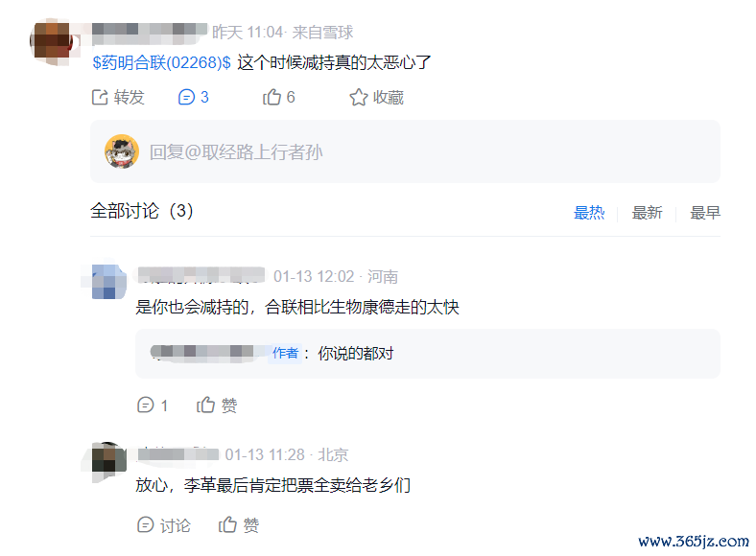Open the $药明合联(02268)$ stock link
Viewport: 756px width, 556px height.
point(161,62)
